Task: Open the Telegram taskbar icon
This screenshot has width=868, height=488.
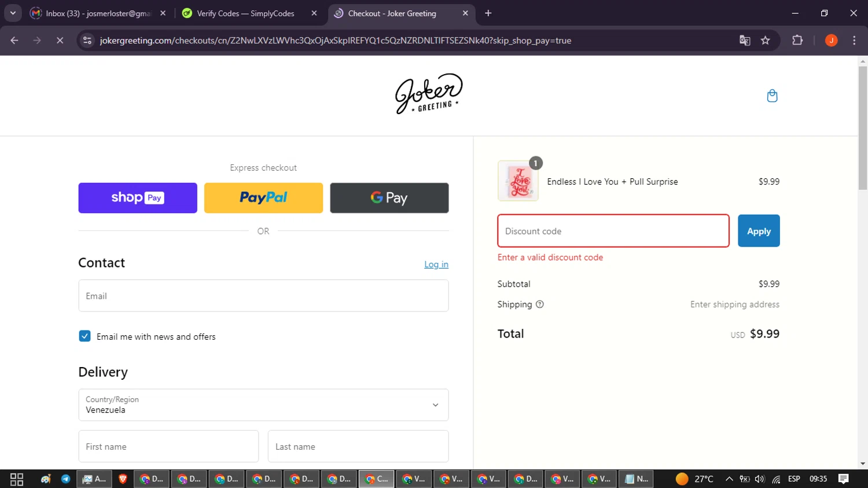Action: [65, 479]
